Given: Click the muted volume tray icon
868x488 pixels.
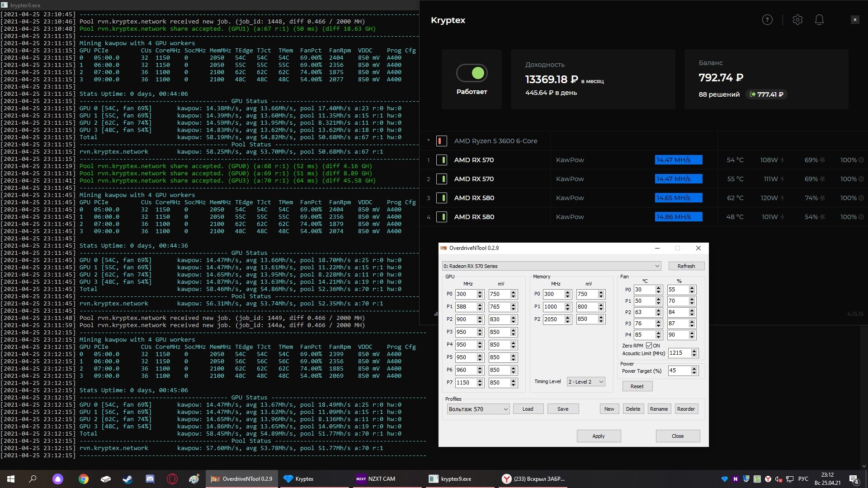Looking at the screenshot, I should [x=778, y=479].
